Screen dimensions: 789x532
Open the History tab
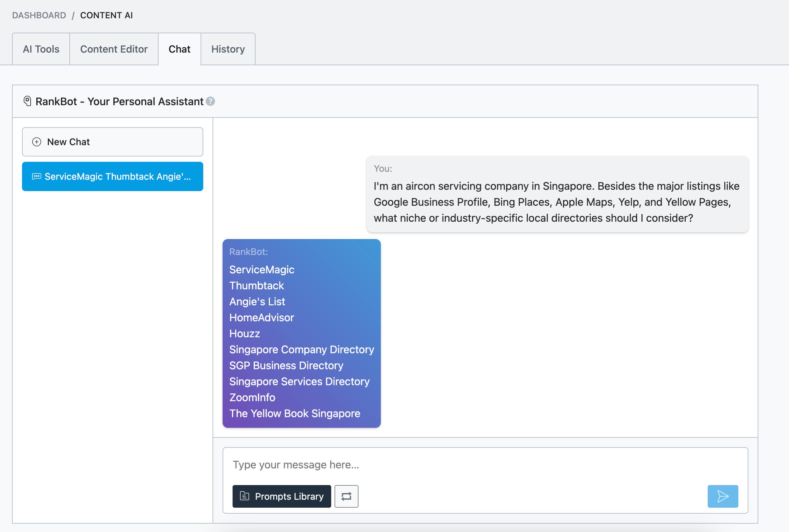click(228, 49)
